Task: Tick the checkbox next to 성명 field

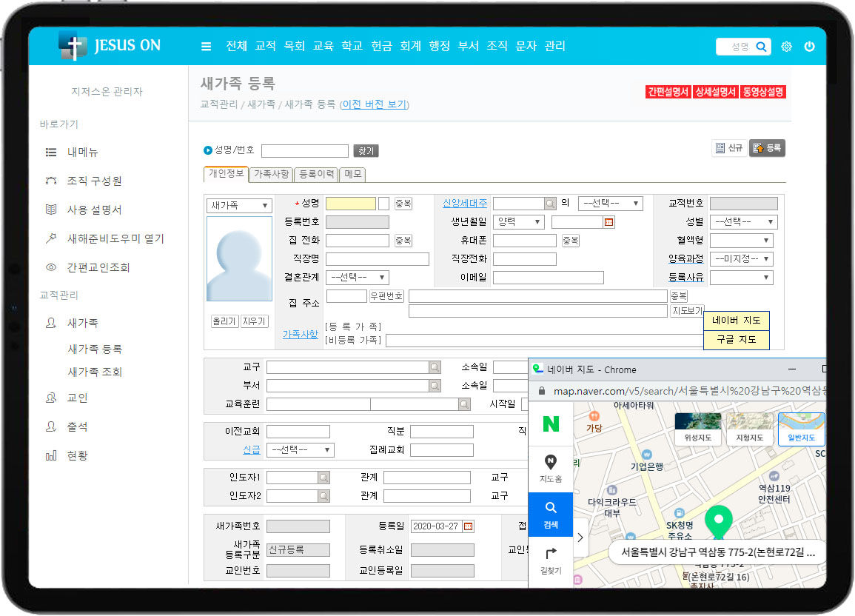Action: click(383, 204)
